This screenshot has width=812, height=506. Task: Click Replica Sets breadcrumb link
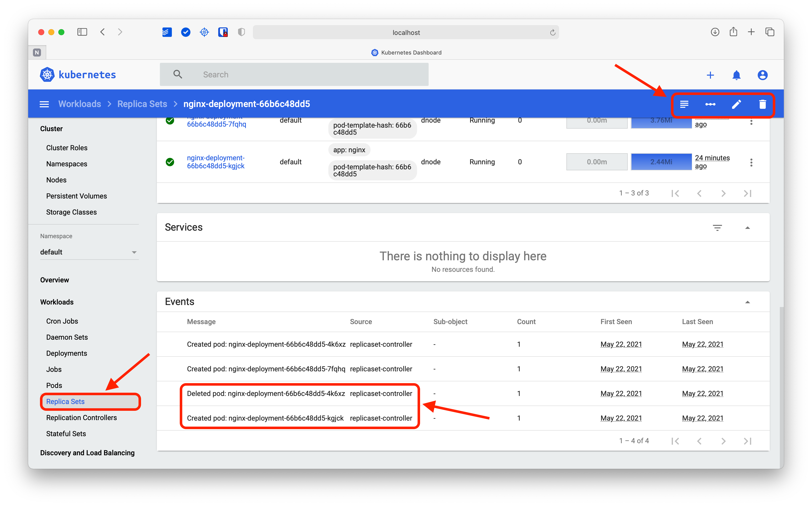click(142, 104)
